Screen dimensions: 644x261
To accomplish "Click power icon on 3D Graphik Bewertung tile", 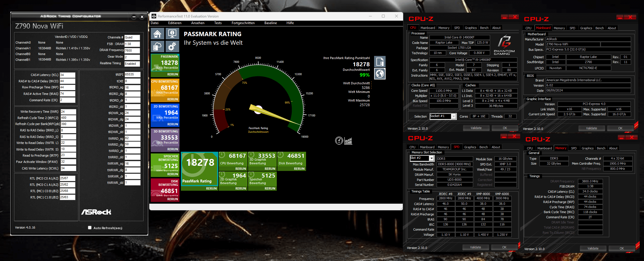I will [x=251, y=155].
